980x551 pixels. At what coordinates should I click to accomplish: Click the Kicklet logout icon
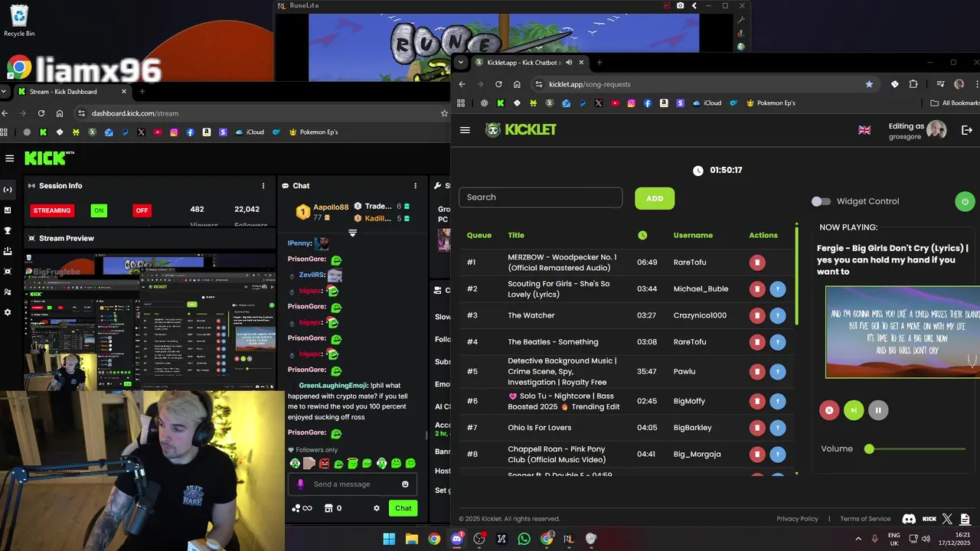coord(967,130)
